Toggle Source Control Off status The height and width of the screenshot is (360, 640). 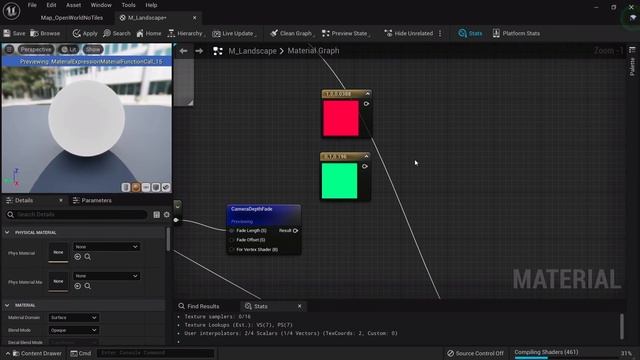tap(475, 353)
